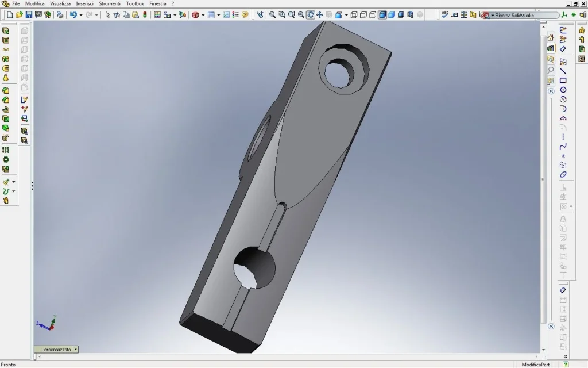Select the Rotate View tool

pos(311,15)
